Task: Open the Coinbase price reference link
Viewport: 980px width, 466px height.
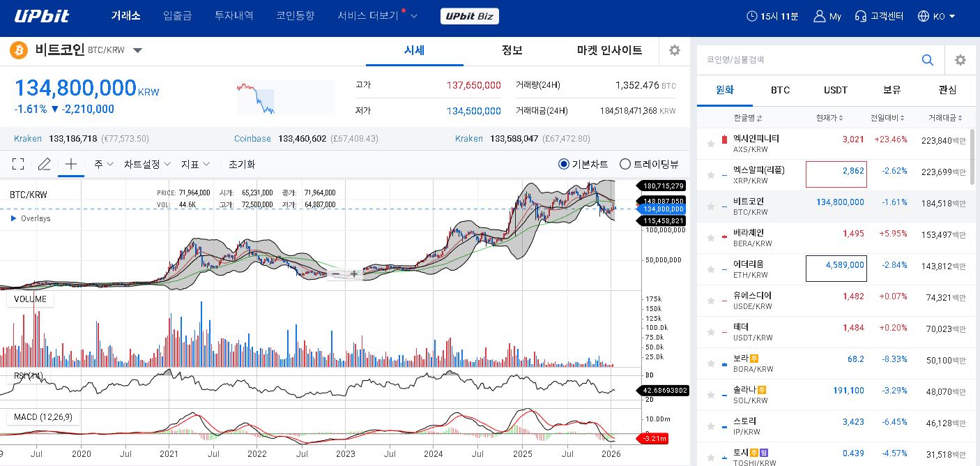Action: coord(252,139)
